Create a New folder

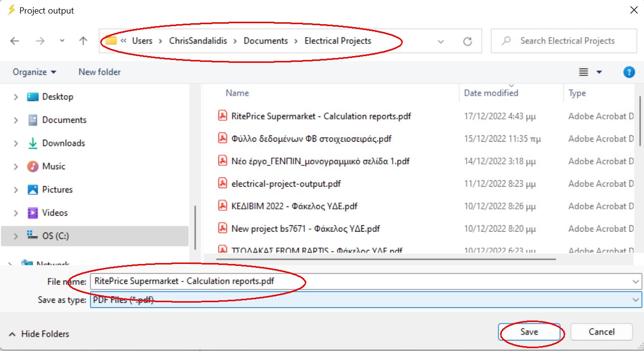pyautogui.click(x=100, y=72)
